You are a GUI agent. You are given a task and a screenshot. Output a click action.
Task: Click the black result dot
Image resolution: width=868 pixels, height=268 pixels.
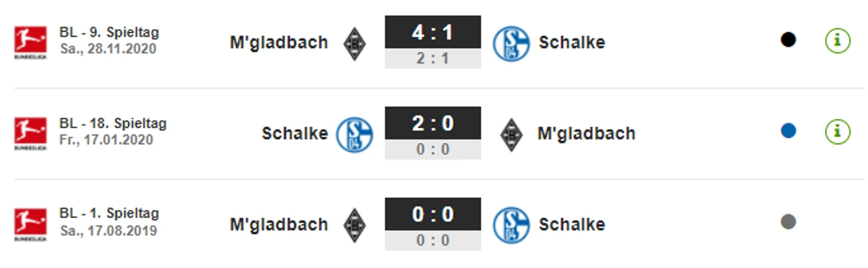click(x=788, y=40)
